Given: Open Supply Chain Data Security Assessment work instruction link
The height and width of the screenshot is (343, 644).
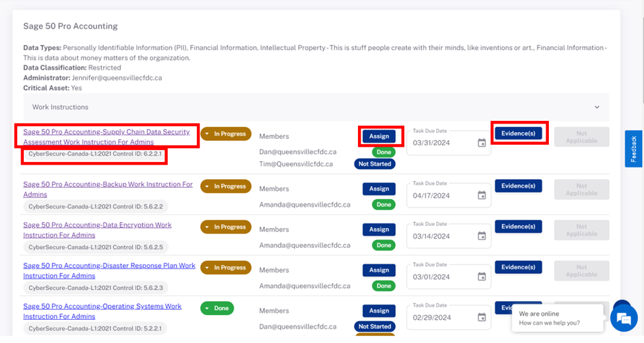Looking at the screenshot, I should coord(106,137).
